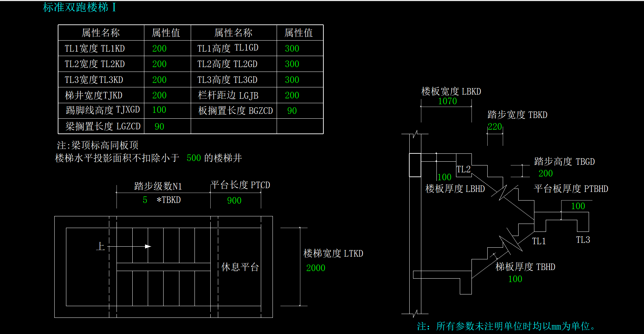Click the TL1 beam label in section

[x=539, y=241]
